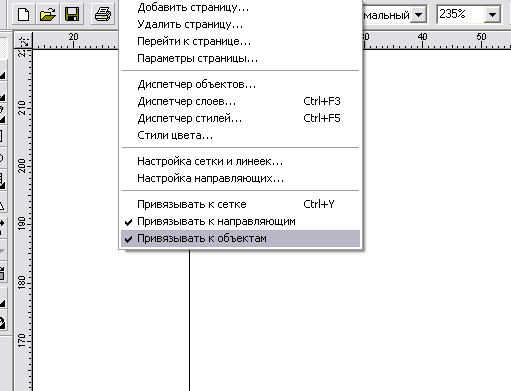Open Диспетчер объектов menu item
511x391 pixels.
tap(241, 84)
